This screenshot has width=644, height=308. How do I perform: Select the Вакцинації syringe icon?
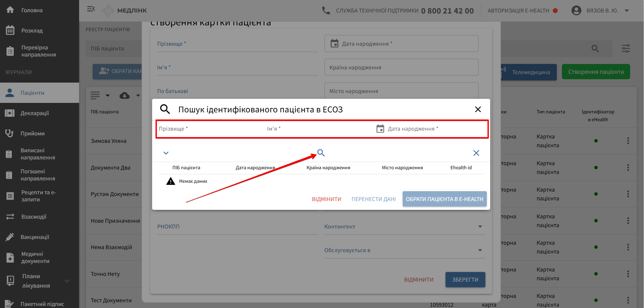35,237
